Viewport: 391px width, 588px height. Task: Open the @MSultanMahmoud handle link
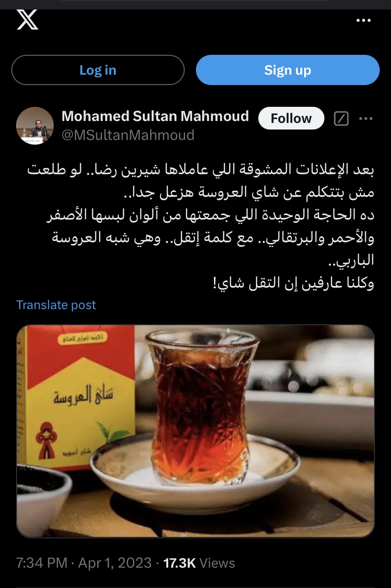click(128, 135)
